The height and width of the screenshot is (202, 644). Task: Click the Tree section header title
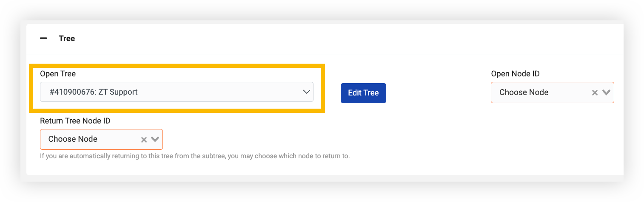(x=67, y=38)
